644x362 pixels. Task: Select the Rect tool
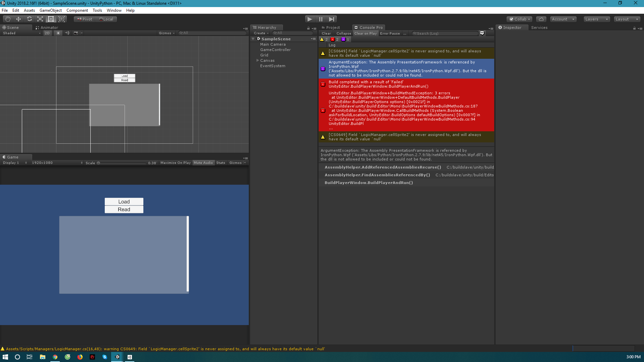(x=51, y=19)
